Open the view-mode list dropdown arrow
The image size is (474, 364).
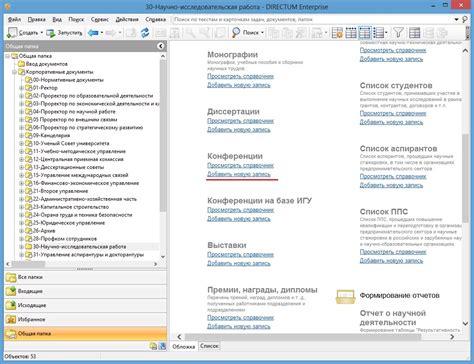386,33
